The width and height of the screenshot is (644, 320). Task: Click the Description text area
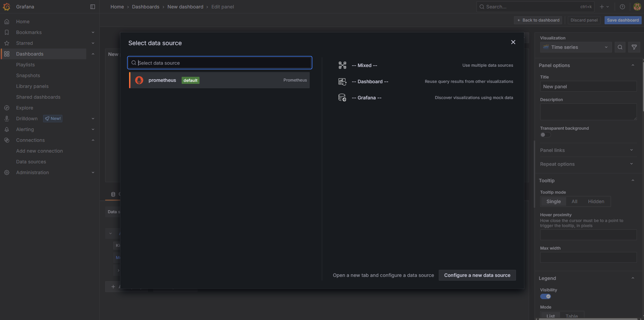click(588, 112)
